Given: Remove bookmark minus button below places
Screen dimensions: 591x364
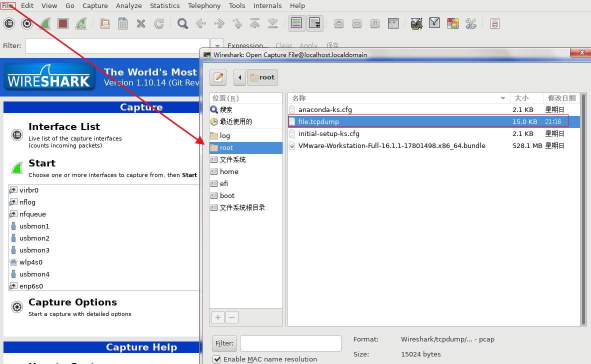Looking at the screenshot, I should tap(232, 317).
